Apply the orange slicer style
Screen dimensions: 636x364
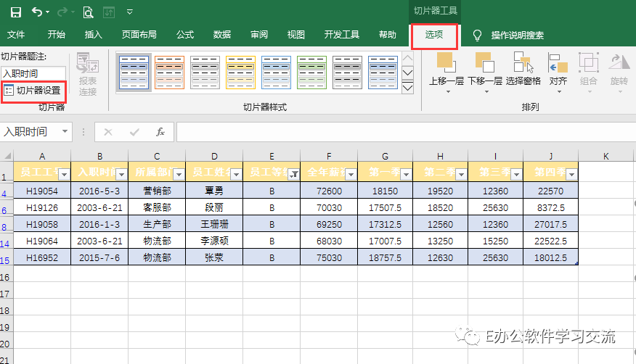click(170, 73)
